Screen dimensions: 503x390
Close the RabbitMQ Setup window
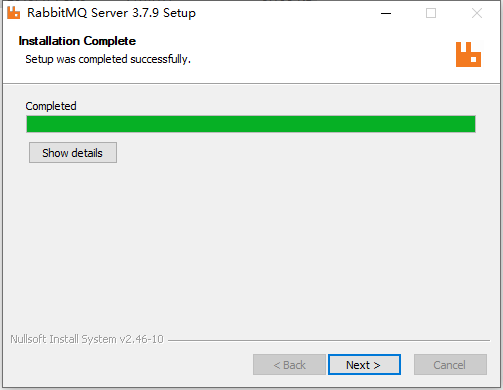click(477, 13)
